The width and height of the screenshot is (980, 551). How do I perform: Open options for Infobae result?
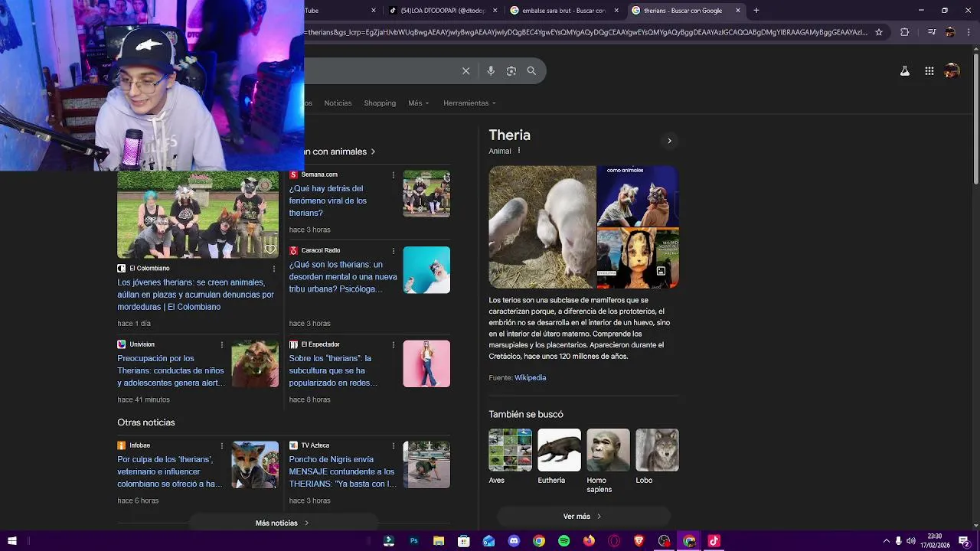pos(222,445)
